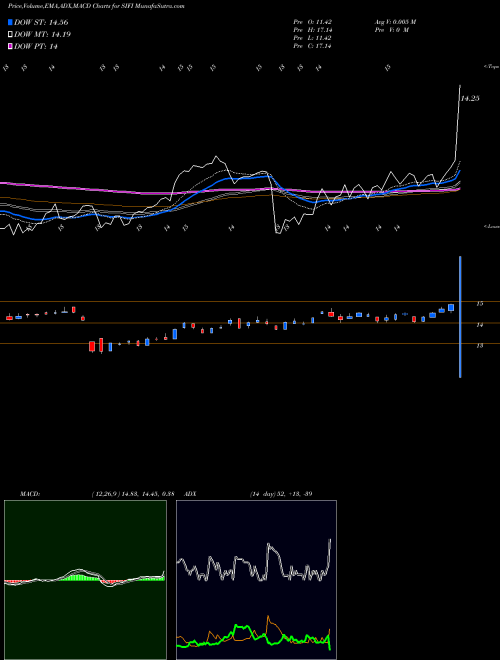Click the 'Pre O: 11.42' value
This screenshot has height=660, width=500.
click(x=312, y=22)
